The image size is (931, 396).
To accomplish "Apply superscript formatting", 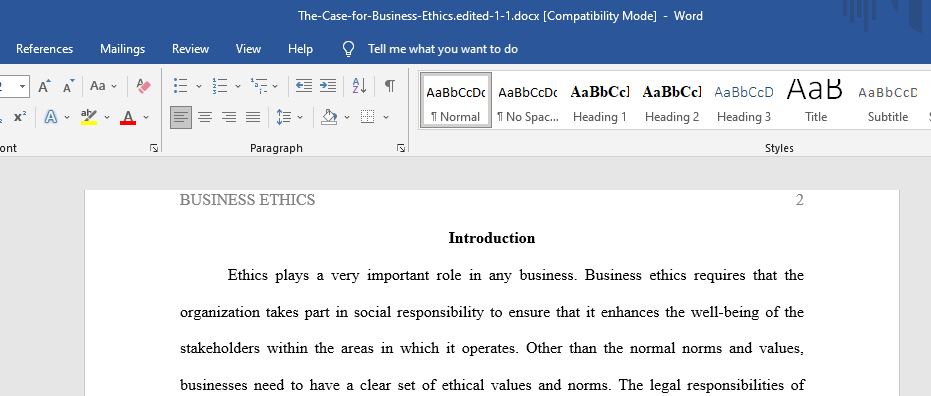I will (20, 117).
